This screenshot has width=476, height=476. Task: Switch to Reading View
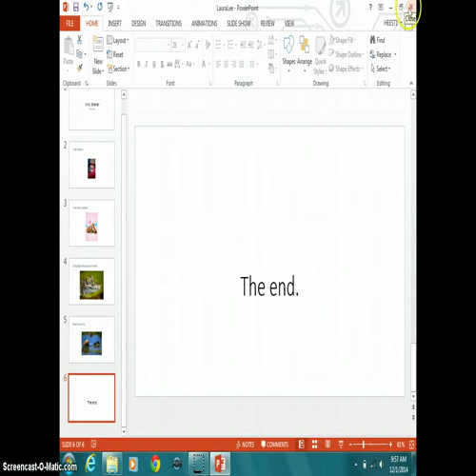[327, 445]
